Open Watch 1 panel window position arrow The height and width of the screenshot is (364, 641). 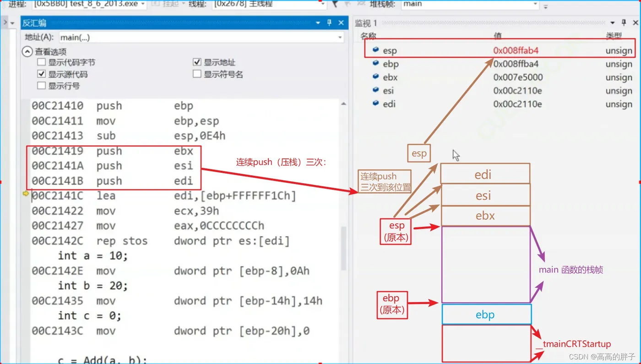click(613, 23)
